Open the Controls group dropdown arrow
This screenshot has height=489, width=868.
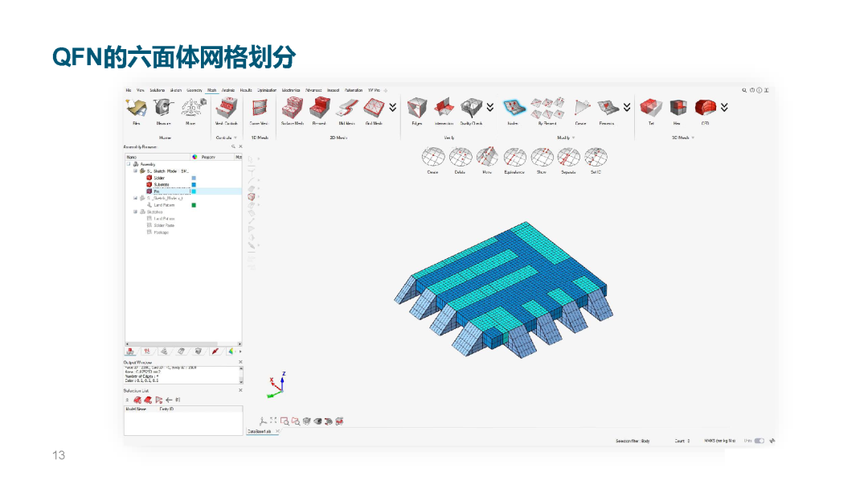click(x=235, y=138)
